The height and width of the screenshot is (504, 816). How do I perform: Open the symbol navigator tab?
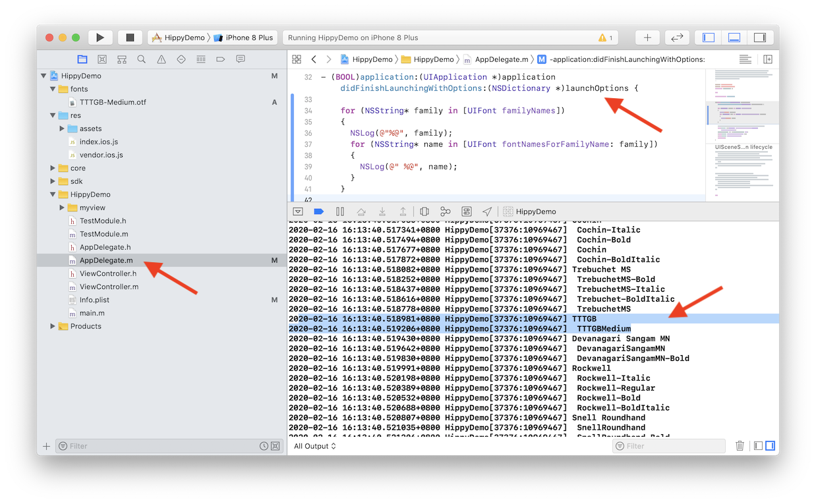click(x=122, y=59)
